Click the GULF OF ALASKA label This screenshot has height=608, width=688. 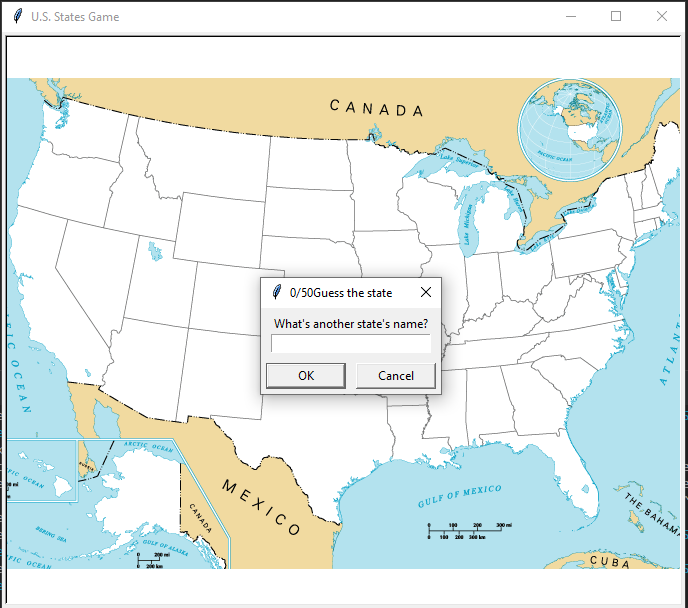[165, 547]
